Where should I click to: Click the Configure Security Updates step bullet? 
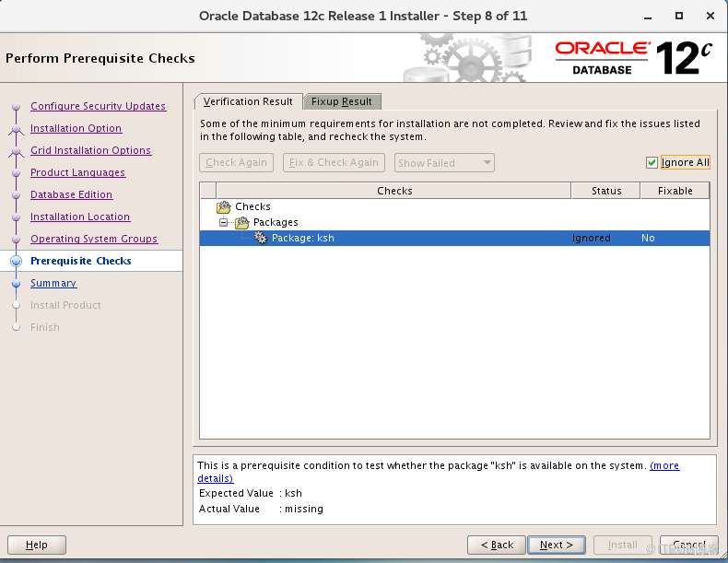[x=17, y=106]
